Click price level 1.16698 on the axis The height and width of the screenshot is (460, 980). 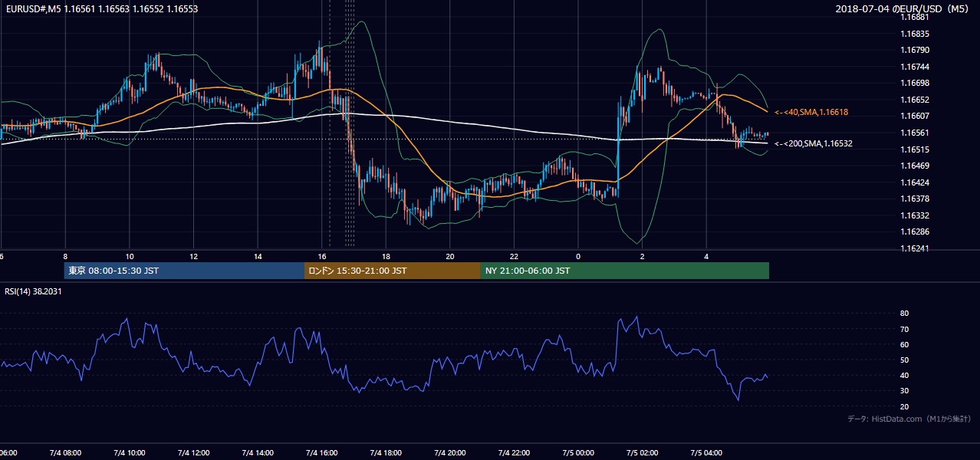point(914,83)
